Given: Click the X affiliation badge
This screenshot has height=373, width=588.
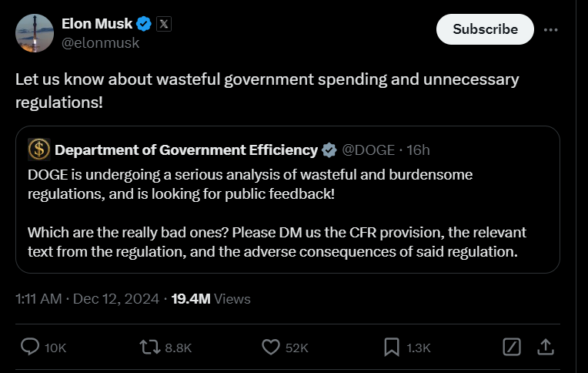Looking at the screenshot, I should 164,24.
